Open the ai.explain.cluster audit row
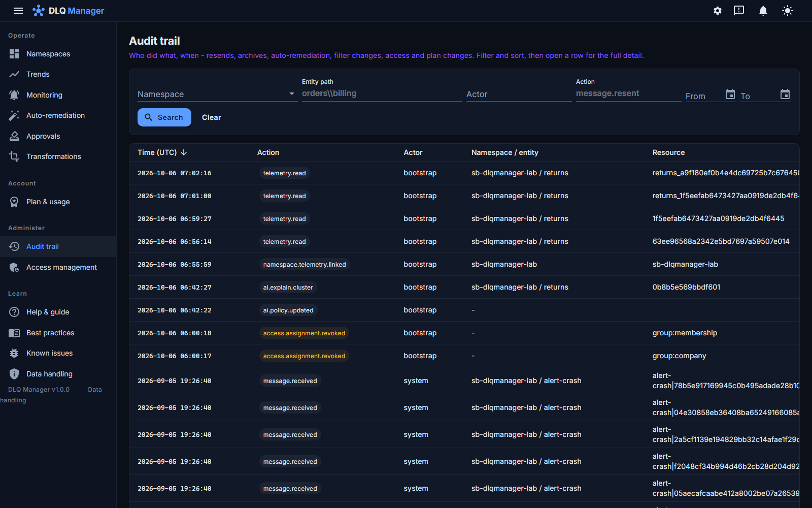The image size is (812, 508). click(464, 287)
